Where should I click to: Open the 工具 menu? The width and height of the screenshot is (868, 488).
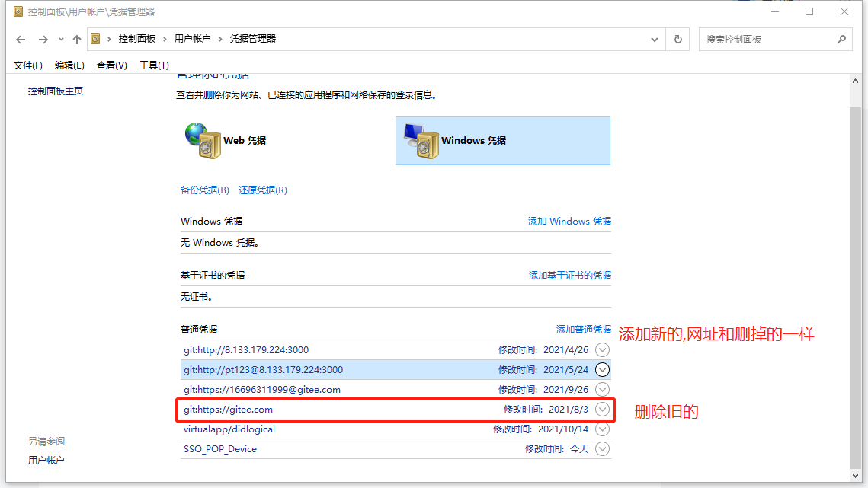[x=153, y=65]
